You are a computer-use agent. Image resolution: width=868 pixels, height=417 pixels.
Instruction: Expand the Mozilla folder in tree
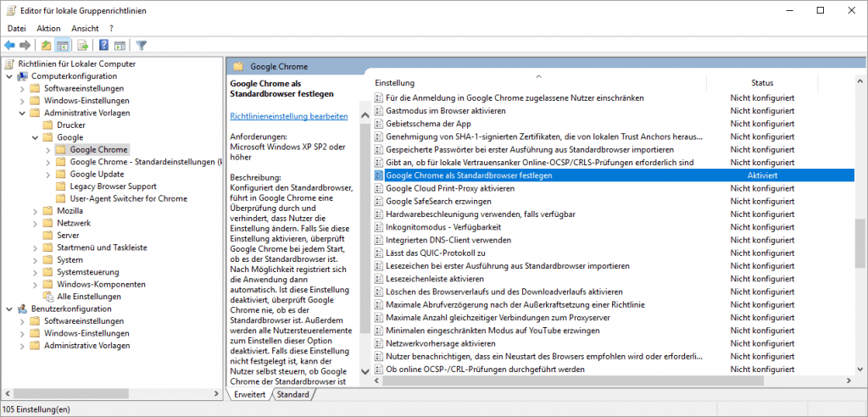click(35, 211)
